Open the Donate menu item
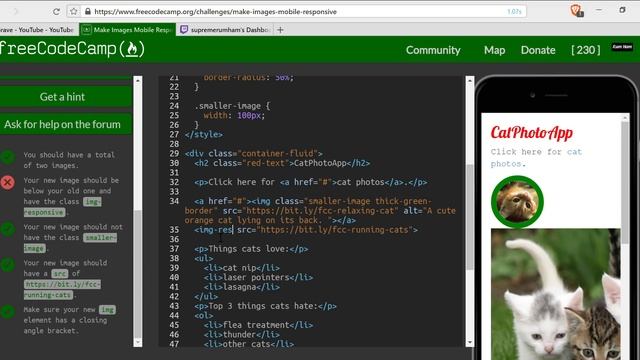Viewport: 640px width, 360px height. click(x=538, y=50)
